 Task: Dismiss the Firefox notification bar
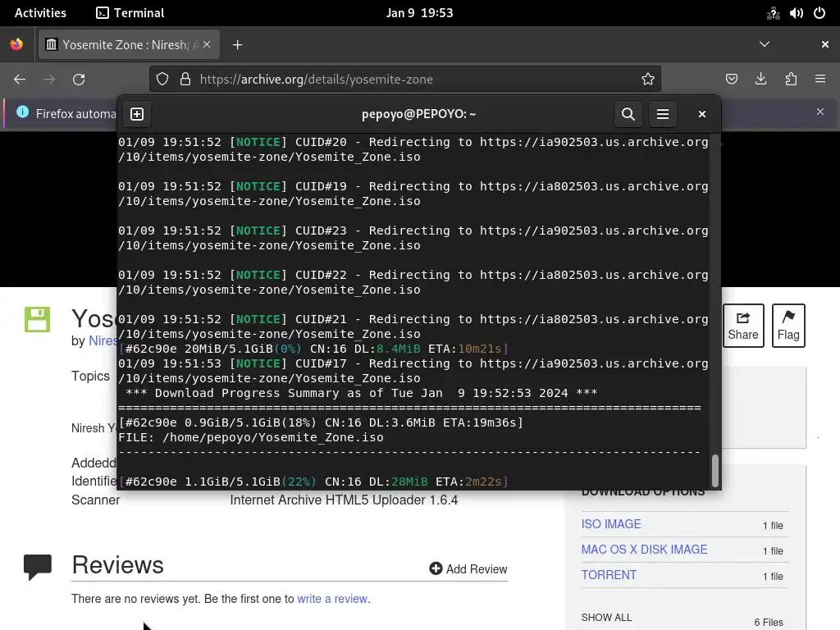click(820, 112)
